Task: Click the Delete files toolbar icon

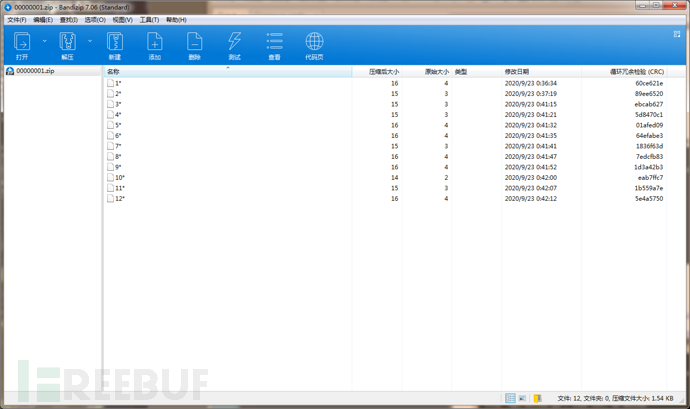Action: coord(195,42)
